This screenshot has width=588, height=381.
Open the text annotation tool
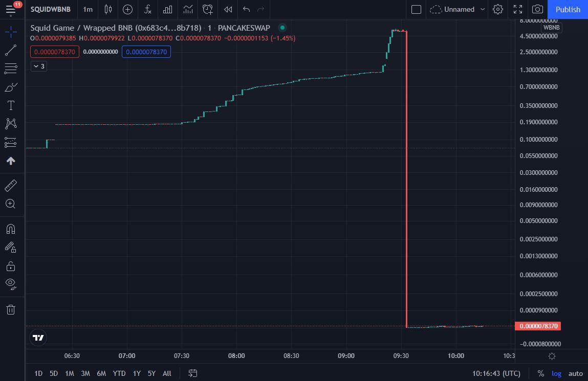(x=11, y=105)
